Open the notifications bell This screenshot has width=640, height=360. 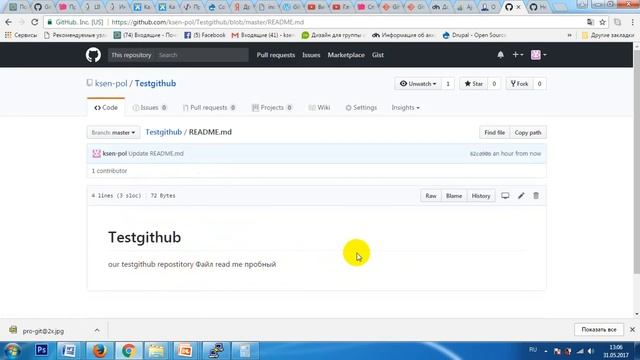coord(500,55)
